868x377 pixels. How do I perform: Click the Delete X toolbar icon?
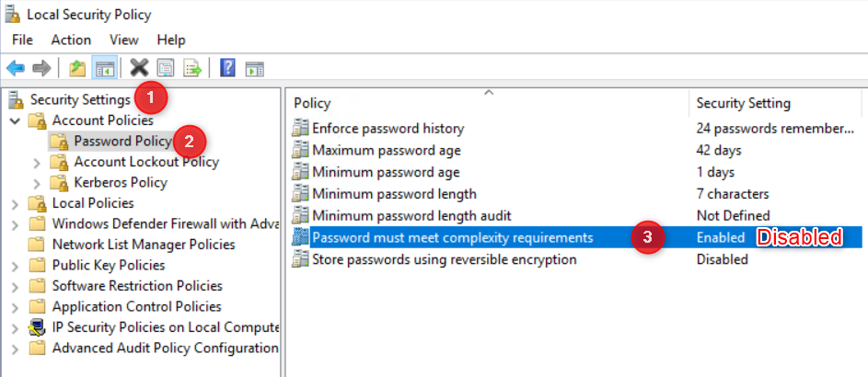[139, 68]
